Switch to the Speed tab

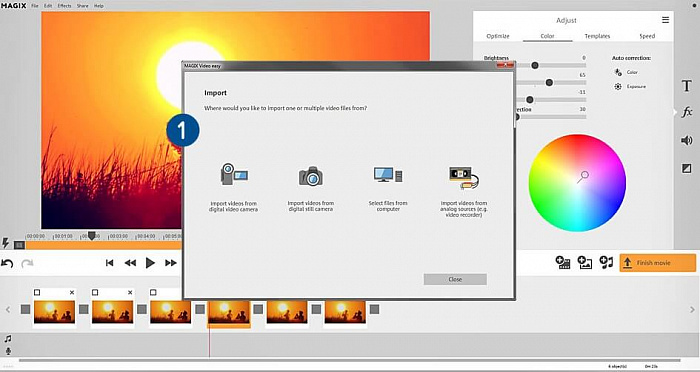click(x=647, y=36)
